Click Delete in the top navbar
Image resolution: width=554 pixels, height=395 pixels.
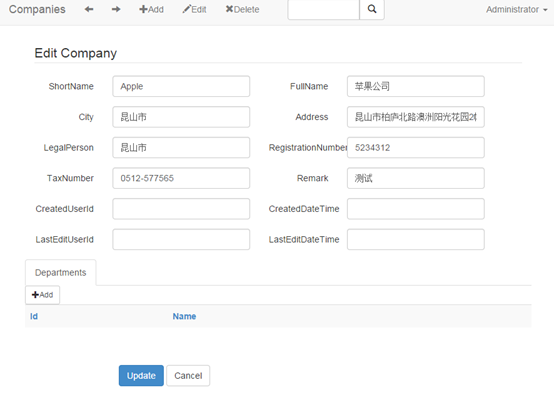point(242,9)
